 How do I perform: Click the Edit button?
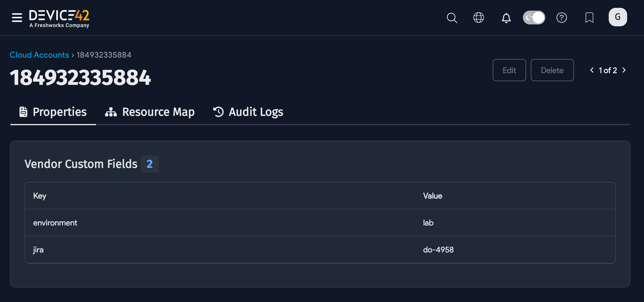click(509, 70)
